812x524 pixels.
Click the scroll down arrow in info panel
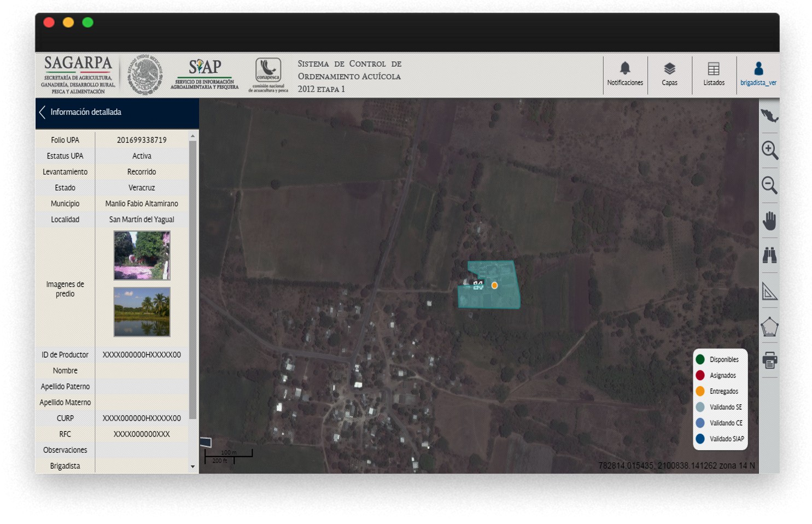pos(192,467)
